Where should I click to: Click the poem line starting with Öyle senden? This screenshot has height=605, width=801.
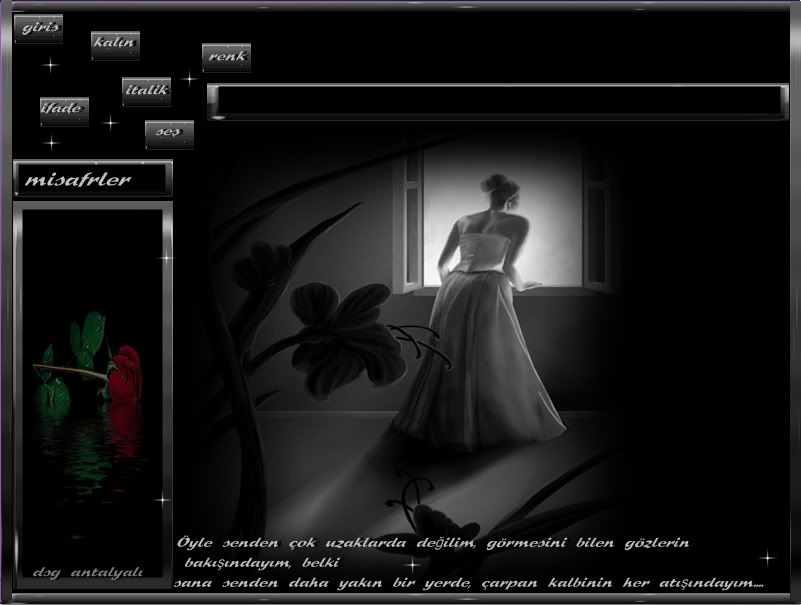[x=433, y=543]
